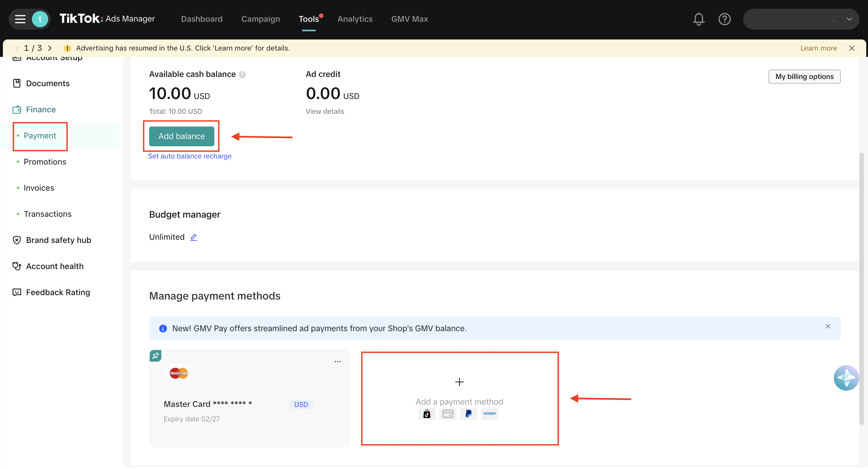
Task: Click the help question mark icon
Action: [x=724, y=19]
